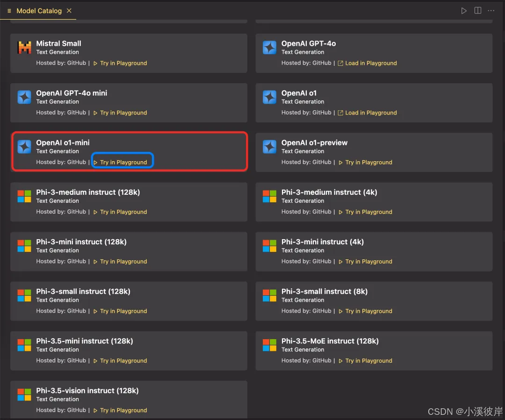Click the Phi-3.5-mini instruct (128k) title
This screenshot has height=420, width=505.
84,341
